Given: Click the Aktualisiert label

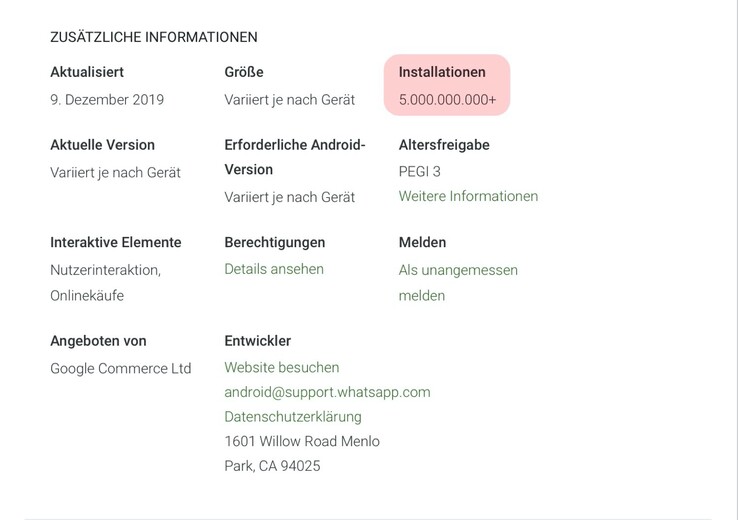Looking at the screenshot, I should [101, 72].
